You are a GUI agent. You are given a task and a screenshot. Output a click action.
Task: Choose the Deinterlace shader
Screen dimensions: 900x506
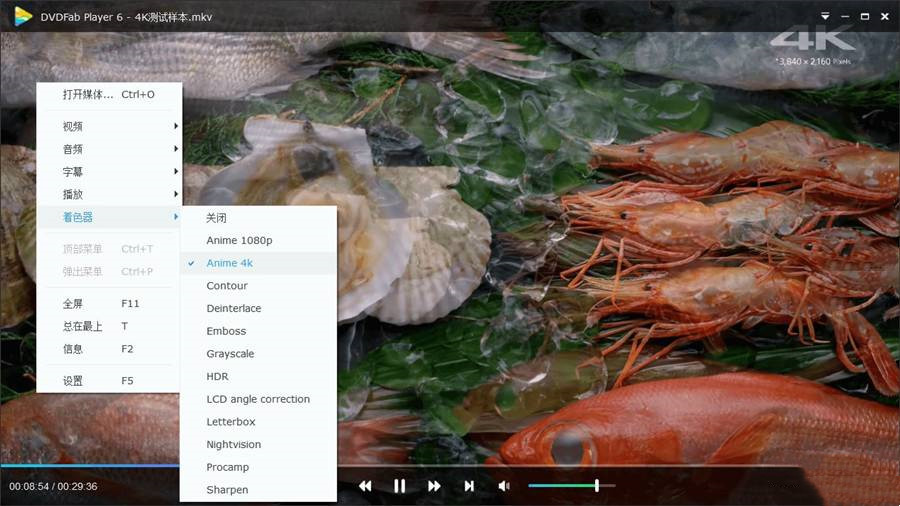tap(258, 308)
